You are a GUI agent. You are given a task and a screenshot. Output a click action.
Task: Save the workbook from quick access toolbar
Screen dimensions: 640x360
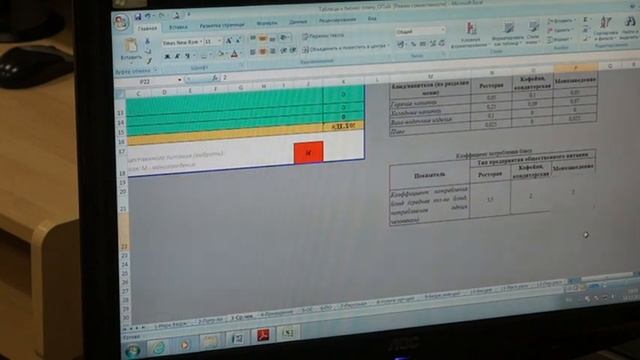tap(138, 17)
